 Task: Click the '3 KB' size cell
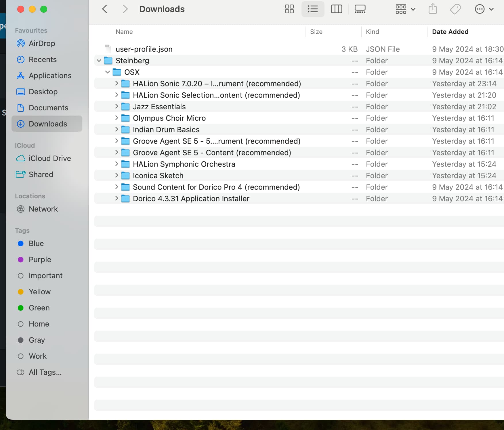350,49
